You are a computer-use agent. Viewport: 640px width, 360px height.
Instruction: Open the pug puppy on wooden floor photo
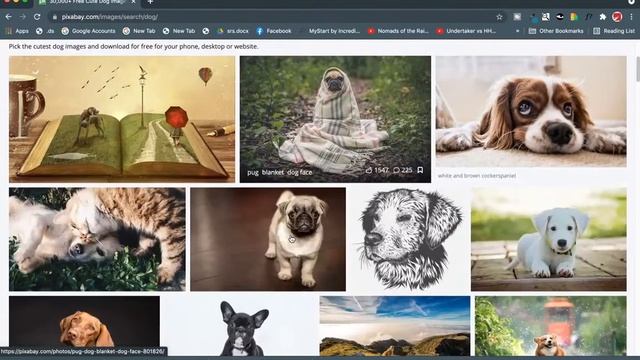click(268, 239)
